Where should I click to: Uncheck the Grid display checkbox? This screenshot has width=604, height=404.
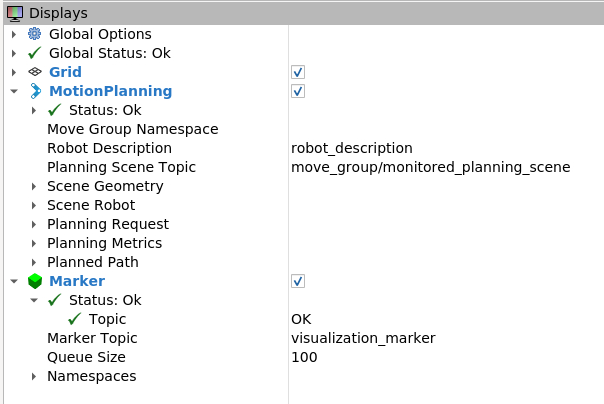click(x=298, y=72)
